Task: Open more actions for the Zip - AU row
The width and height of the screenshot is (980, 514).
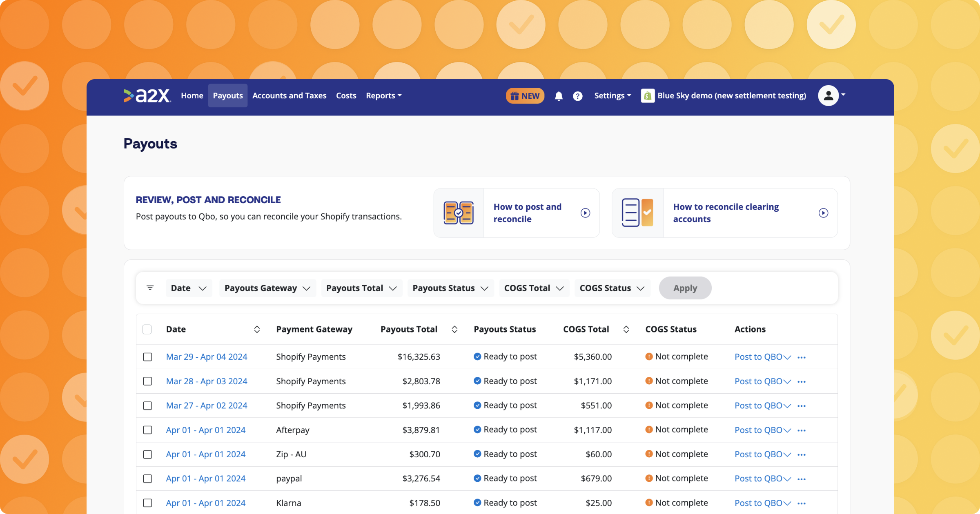Action: [802, 455]
